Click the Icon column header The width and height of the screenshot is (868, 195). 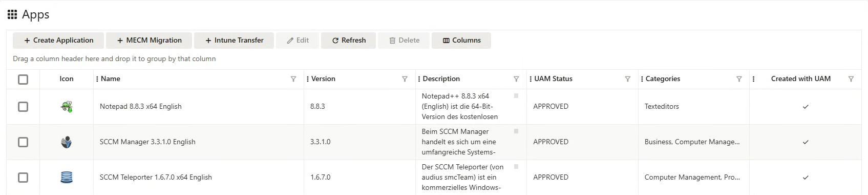click(x=67, y=79)
